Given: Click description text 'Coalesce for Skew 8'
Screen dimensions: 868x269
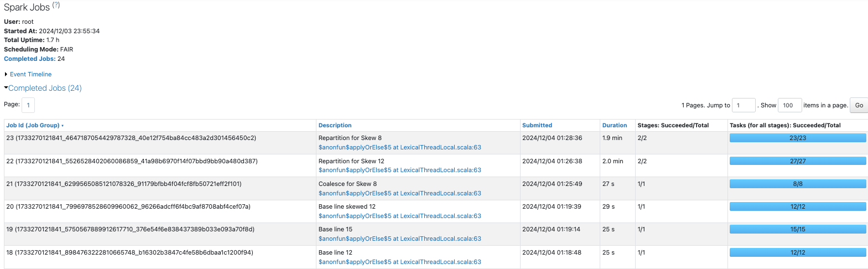Looking at the screenshot, I should 347,184.
